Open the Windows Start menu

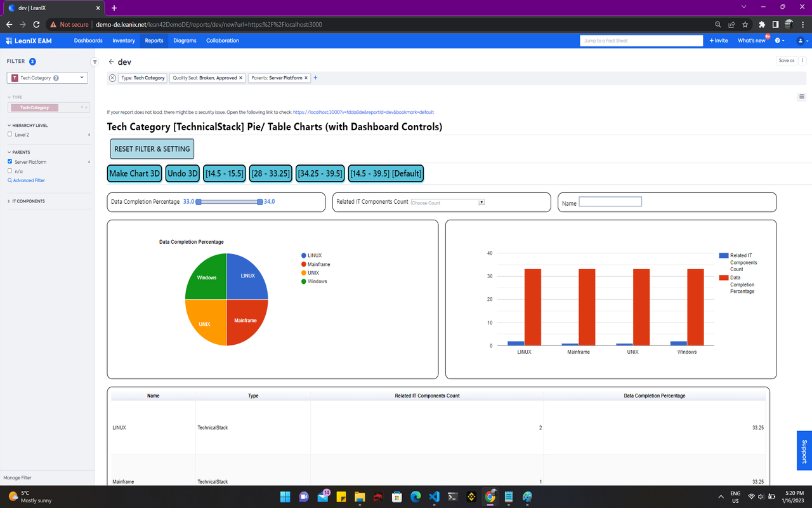[285, 497]
